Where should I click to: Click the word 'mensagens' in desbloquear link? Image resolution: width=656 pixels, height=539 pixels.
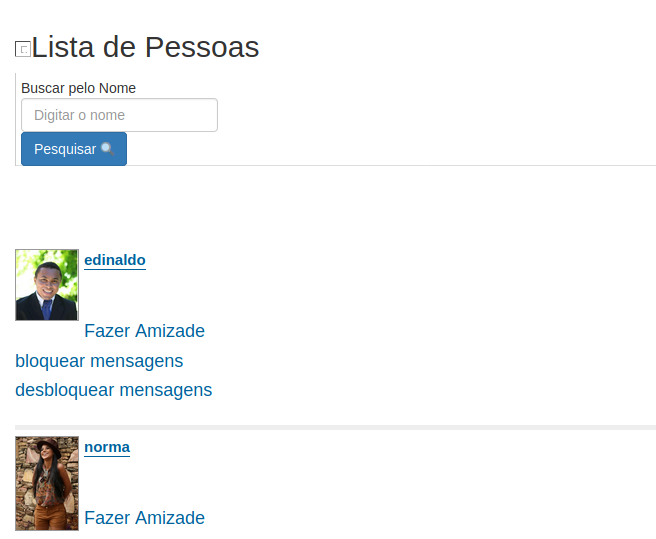point(166,390)
